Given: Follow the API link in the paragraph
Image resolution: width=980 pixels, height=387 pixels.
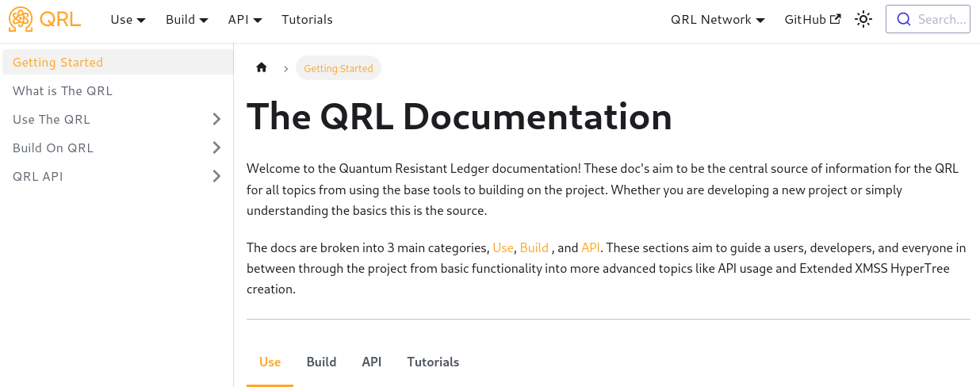Looking at the screenshot, I should coord(591,247).
